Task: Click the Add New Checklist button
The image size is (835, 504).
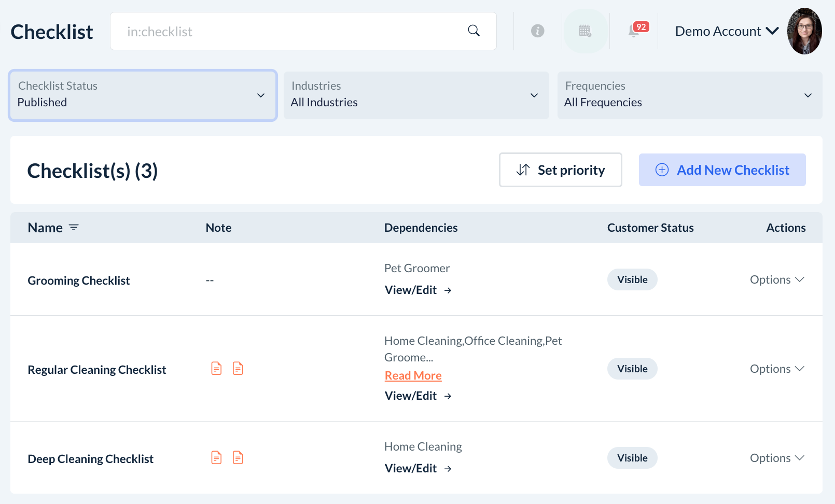Action: pos(722,170)
